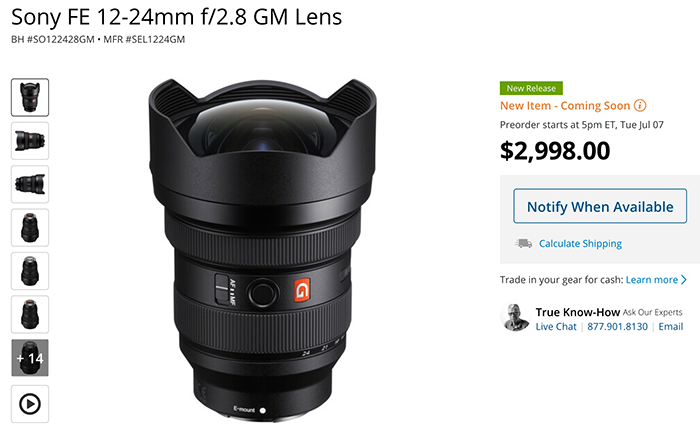Select the sixth lens thumbnail

30,314
